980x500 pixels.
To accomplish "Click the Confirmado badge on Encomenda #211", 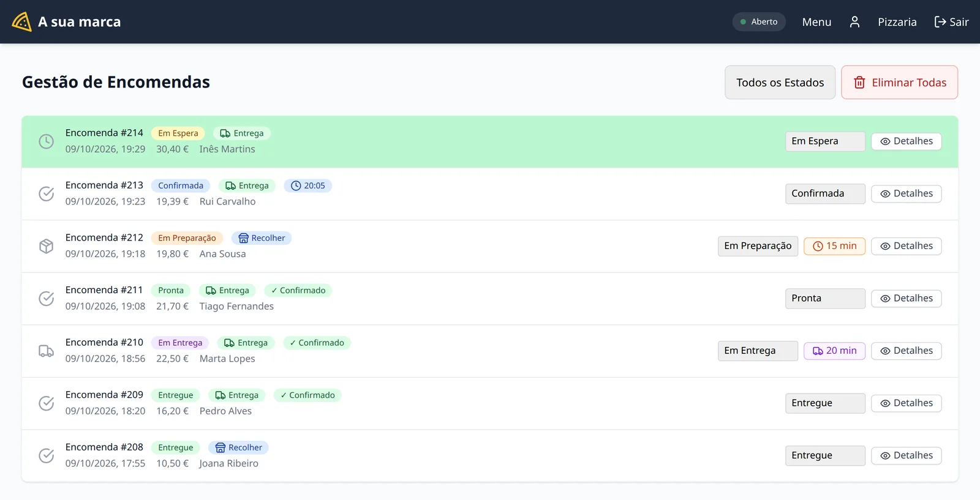I will (298, 291).
